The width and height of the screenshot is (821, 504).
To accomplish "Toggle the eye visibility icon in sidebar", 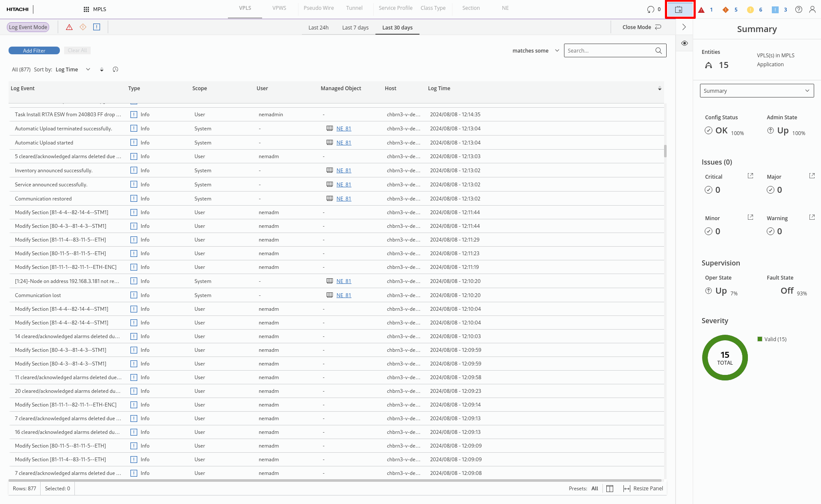I will pos(685,43).
